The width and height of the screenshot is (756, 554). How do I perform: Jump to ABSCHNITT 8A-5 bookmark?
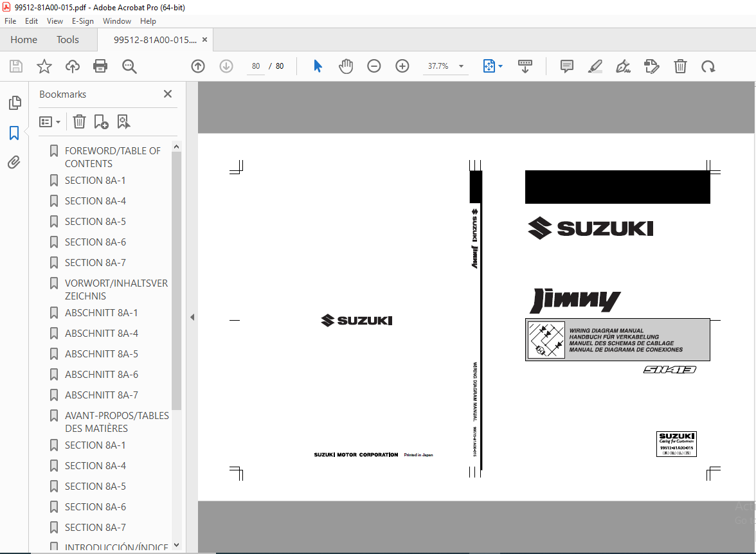(102, 354)
